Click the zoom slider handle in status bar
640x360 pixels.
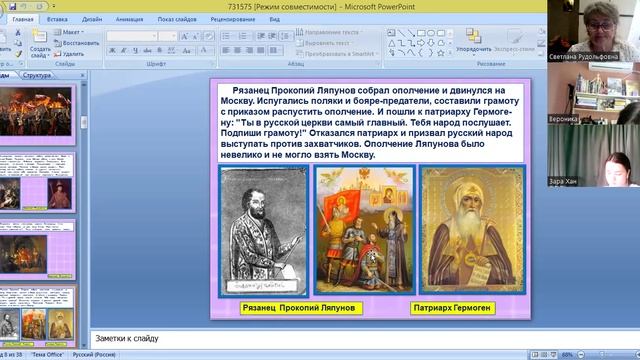pyautogui.click(x=602, y=355)
